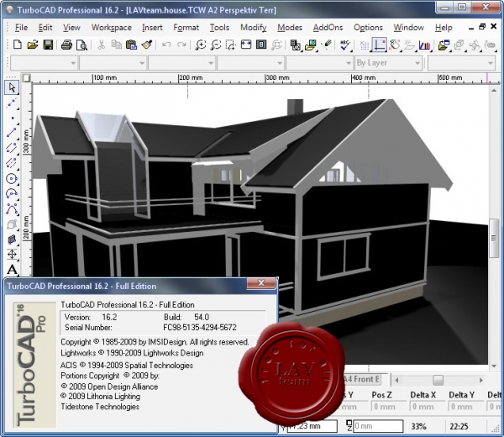Screen dimensions: 504x437
Task: Choose the Curve/Spline tool
Action: 13,208
